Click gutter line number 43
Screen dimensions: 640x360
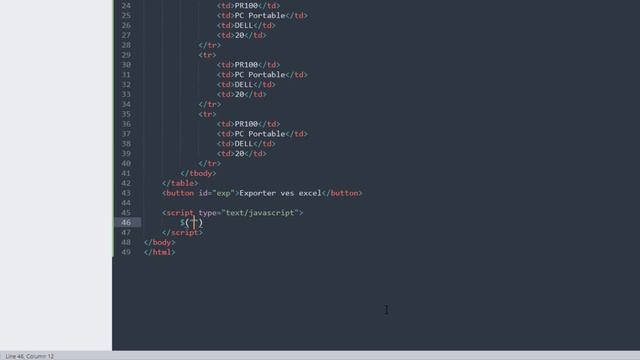(126, 193)
